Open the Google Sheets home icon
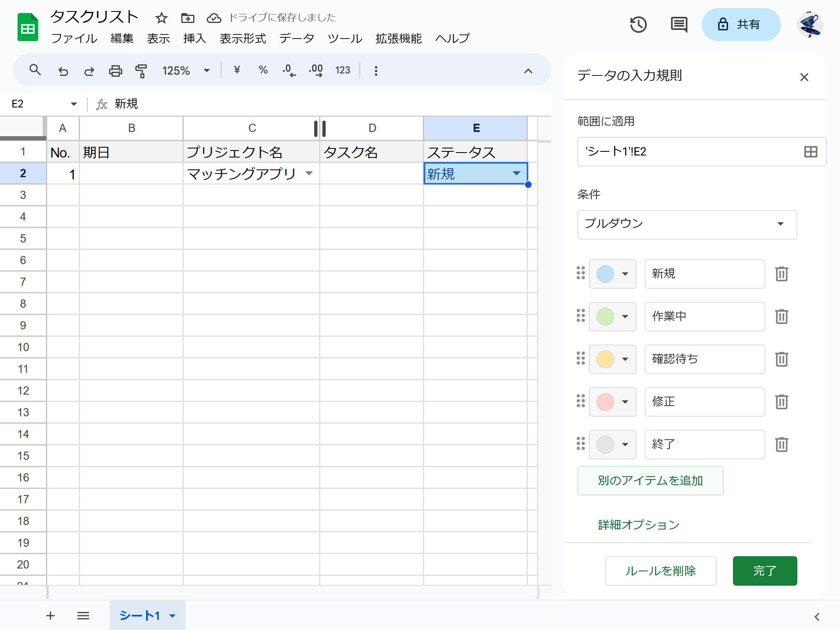This screenshot has height=630, width=840. point(27,27)
